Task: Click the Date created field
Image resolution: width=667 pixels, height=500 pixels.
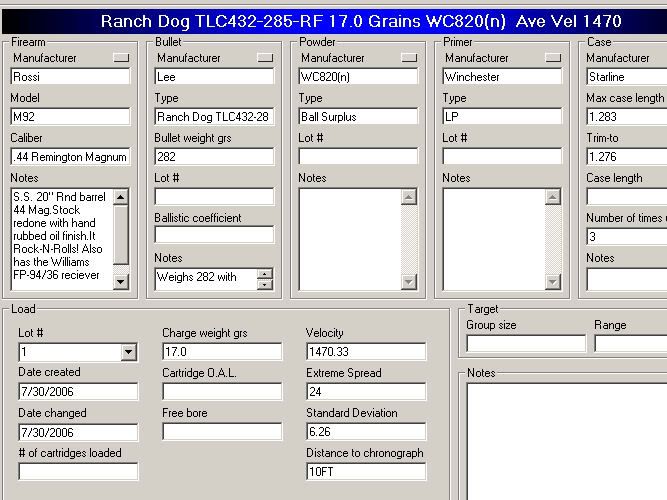Action: pos(78,391)
